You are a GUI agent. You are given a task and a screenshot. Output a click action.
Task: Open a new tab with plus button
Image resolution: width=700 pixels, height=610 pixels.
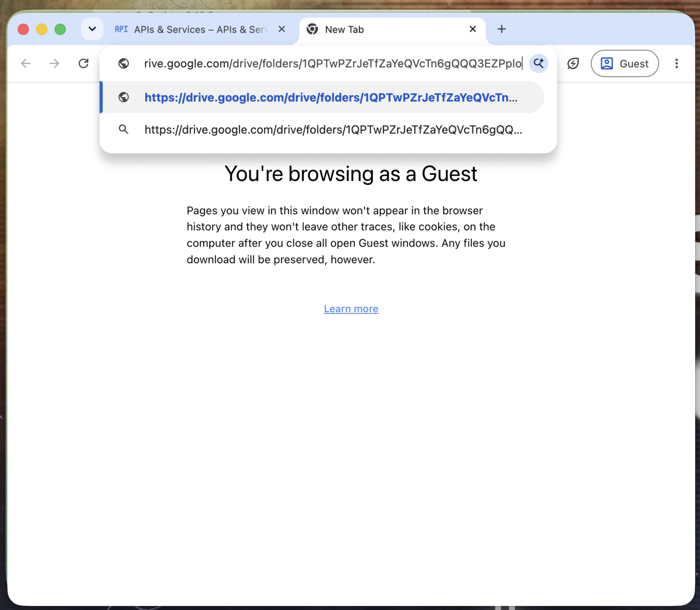pos(502,29)
